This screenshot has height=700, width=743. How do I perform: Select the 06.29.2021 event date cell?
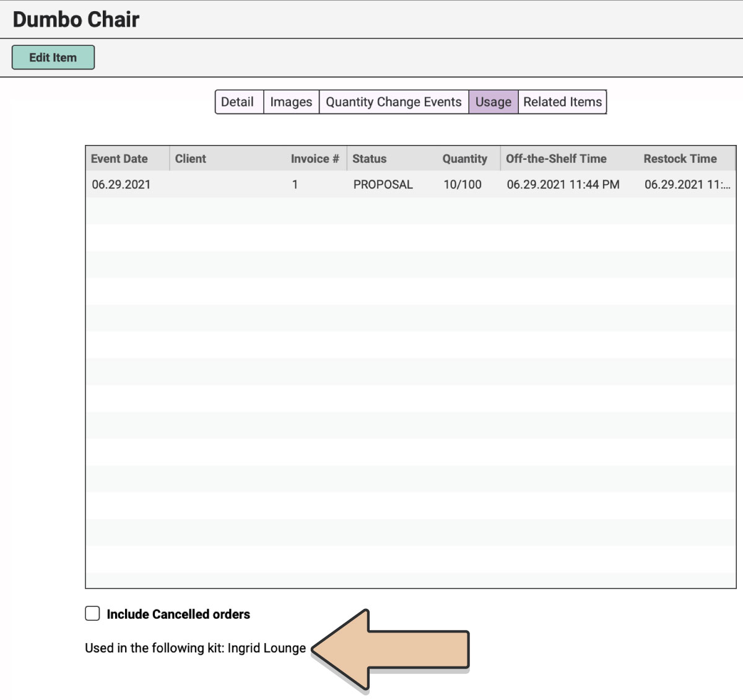pyautogui.click(x=121, y=185)
